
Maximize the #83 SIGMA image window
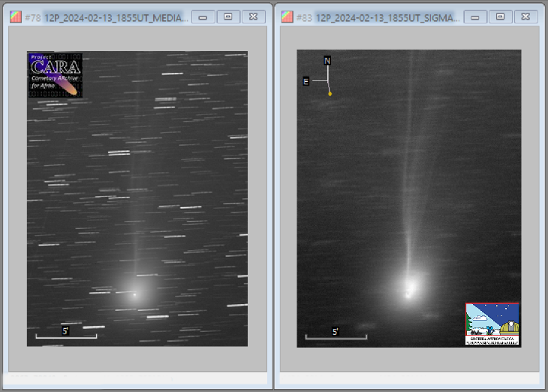click(x=501, y=17)
